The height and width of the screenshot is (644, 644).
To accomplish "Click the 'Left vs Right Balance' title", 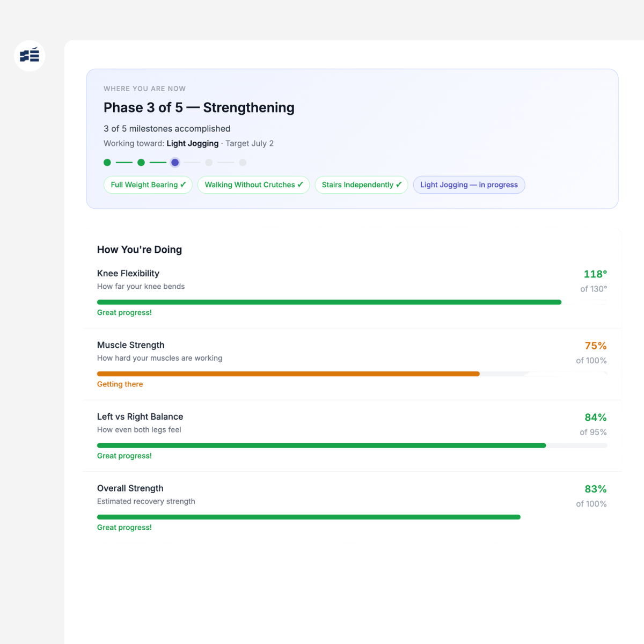I will coord(140,416).
